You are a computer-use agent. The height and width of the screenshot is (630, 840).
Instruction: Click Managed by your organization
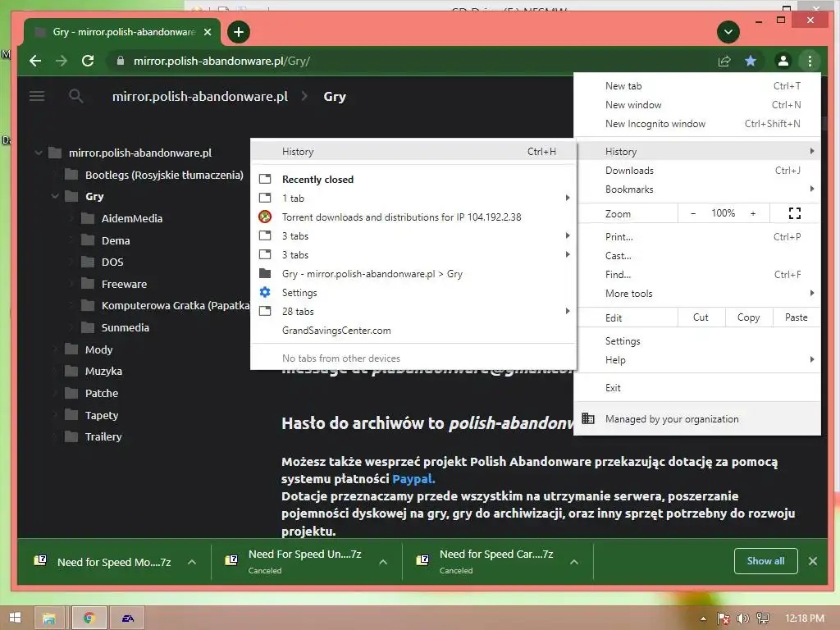click(x=697, y=419)
